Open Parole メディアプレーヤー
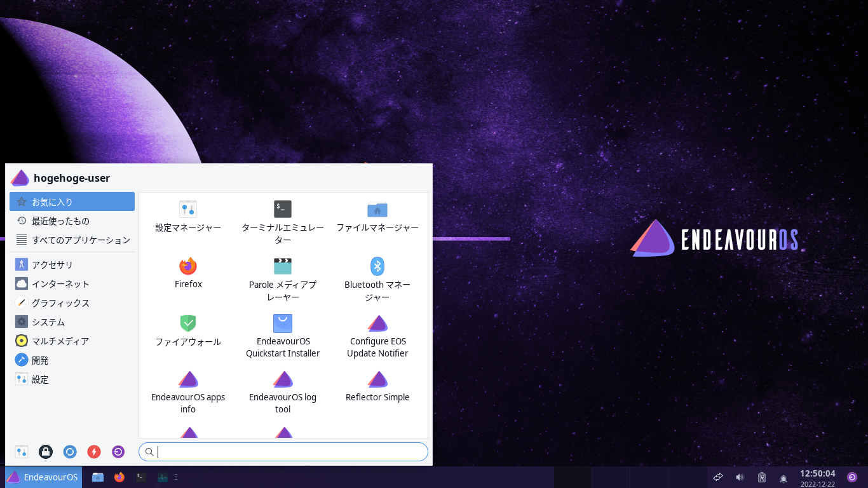This screenshot has width=868, height=488. [x=283, y=280]
